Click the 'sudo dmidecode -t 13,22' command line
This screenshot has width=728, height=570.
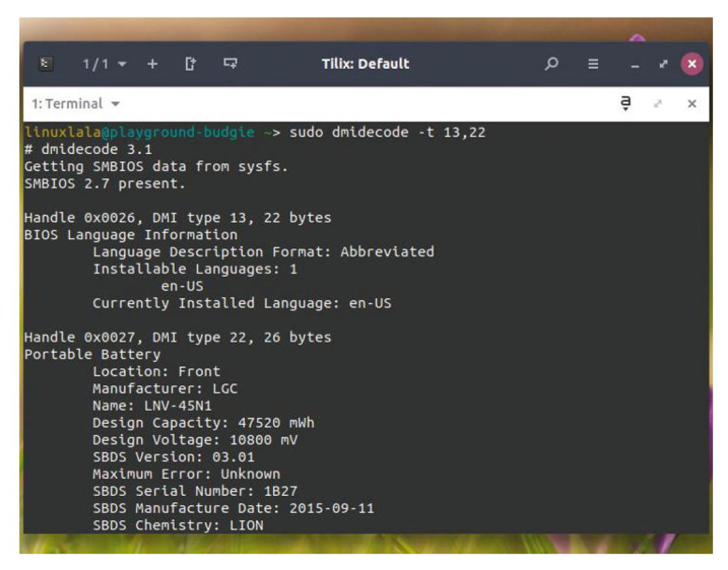tap(387, 133)
